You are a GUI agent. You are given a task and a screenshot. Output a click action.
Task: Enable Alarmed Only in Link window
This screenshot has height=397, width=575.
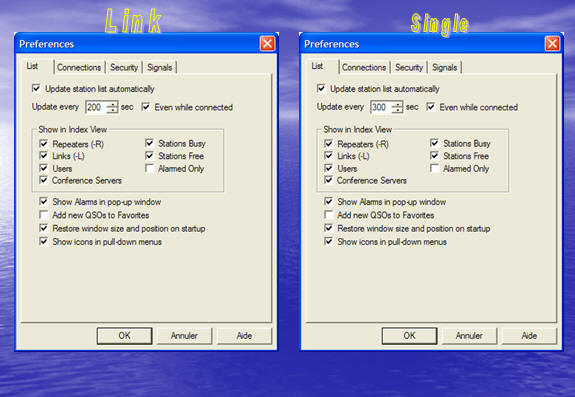(149, 168)
